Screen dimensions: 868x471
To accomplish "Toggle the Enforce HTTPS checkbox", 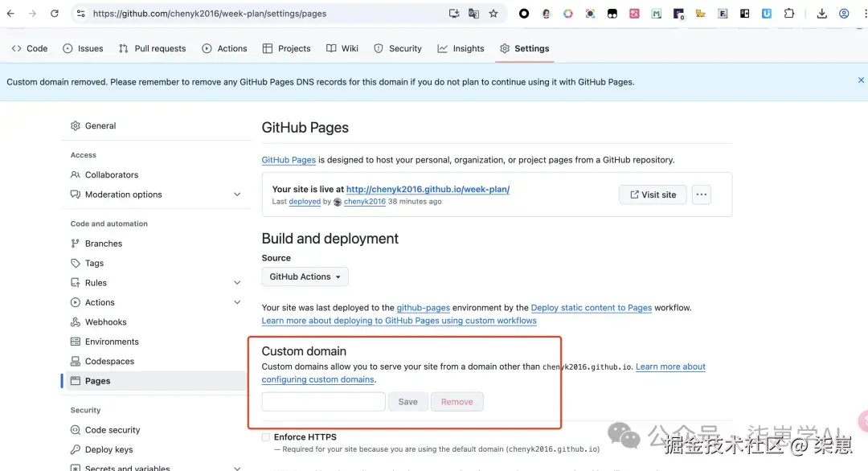I will (x=266, y=437).
